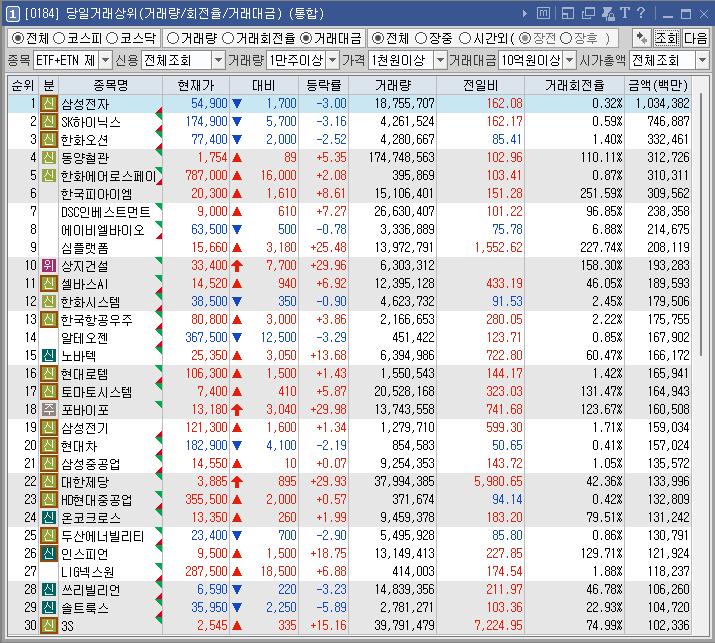Sort by the 거래량 column header
Image resolution: width=715 pixels, height=643 pixels.
393,85
